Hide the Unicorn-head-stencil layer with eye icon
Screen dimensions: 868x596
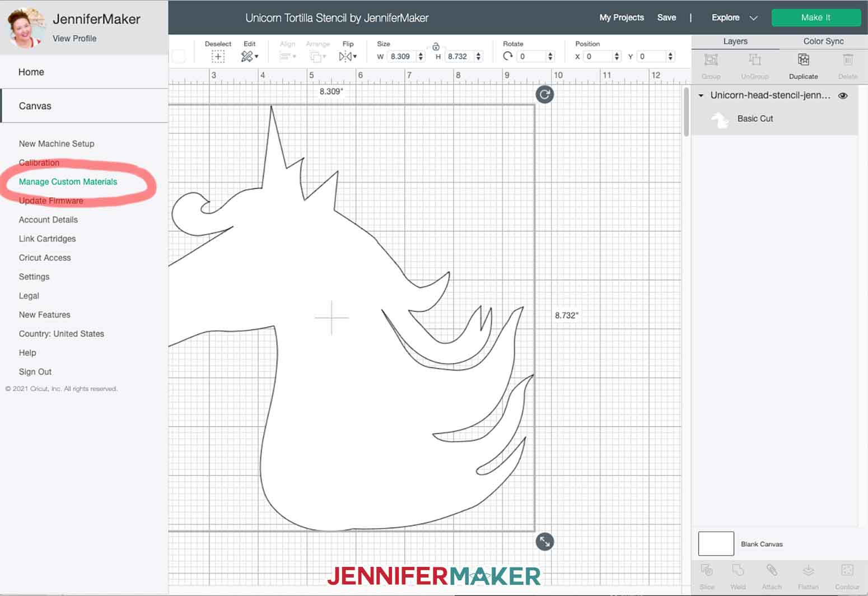843,96
